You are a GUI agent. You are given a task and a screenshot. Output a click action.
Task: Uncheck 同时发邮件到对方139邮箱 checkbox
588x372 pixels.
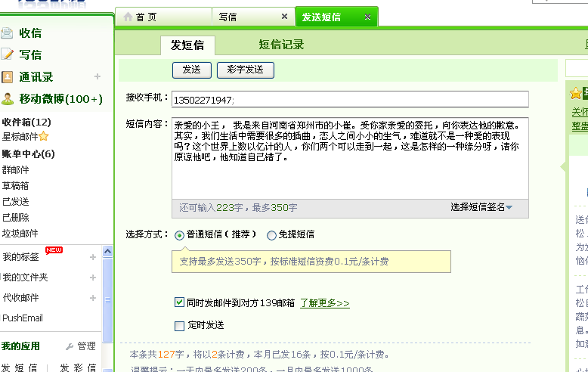179,302
